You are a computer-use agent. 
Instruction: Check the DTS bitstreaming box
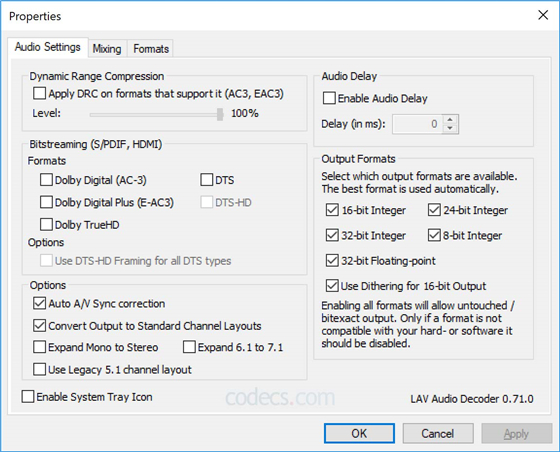pos(206,180)
